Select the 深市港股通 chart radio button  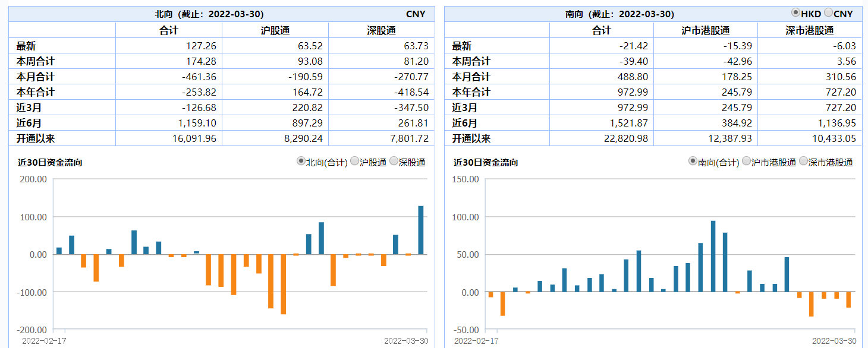pyautogui.click(x=804, y=161)
